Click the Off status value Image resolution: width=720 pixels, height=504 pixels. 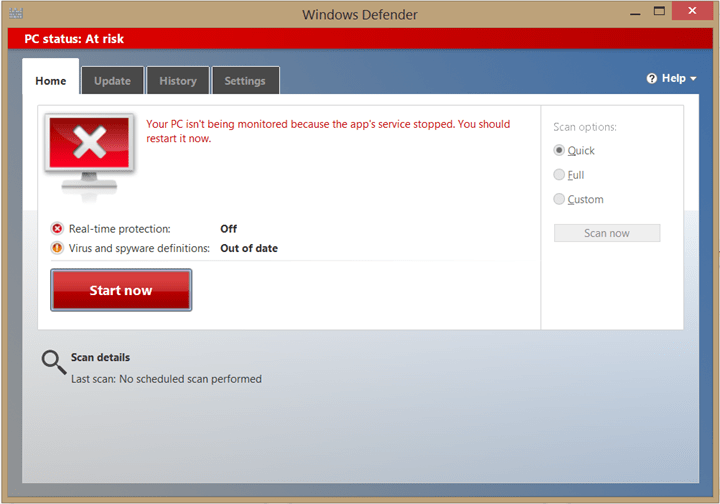(x=229, y=229)
